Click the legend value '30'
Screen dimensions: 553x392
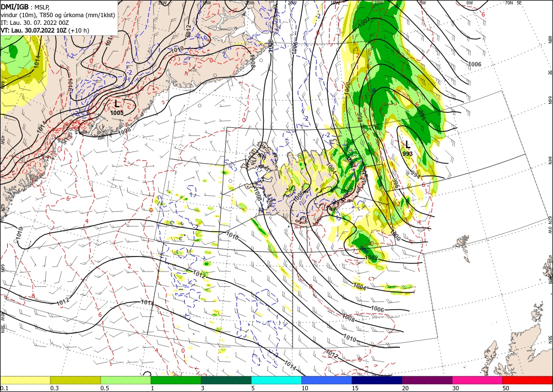(x=456, y=388)
